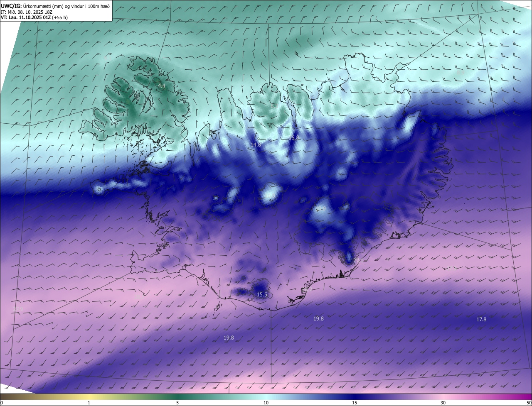Click the yellow colorbar segment above tick 1

click(x=89, y=397)
